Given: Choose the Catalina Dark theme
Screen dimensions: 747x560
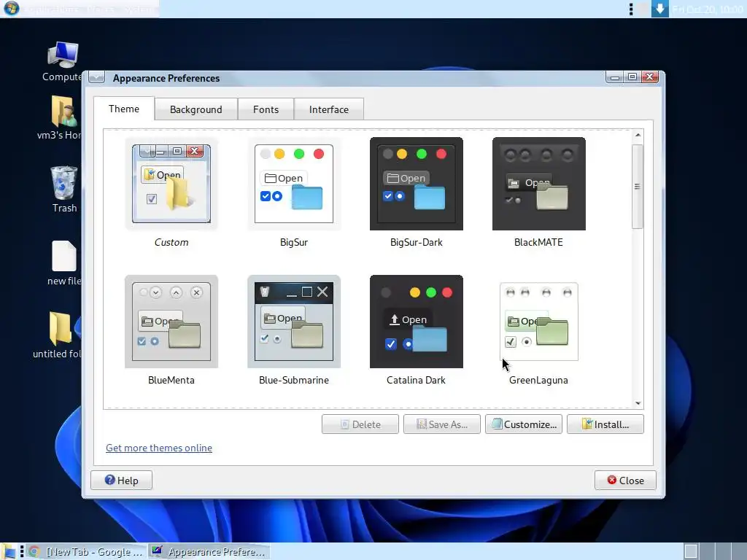Looking at the screenshot, I should tap(416, 322).
